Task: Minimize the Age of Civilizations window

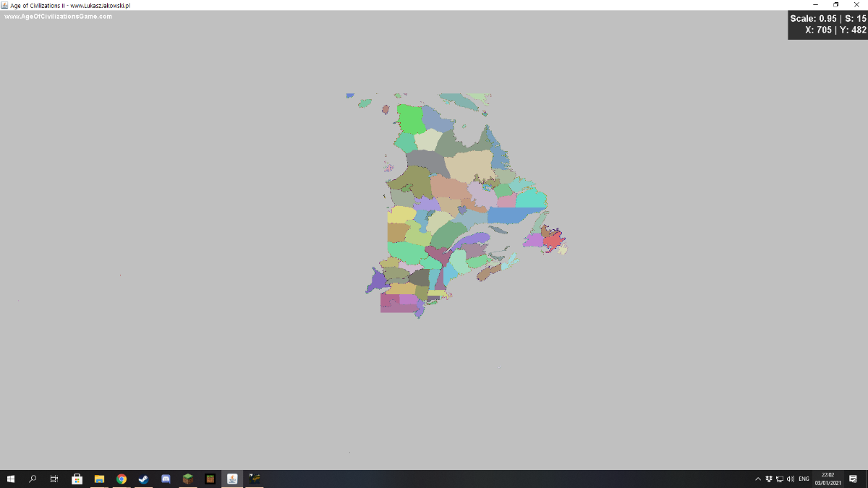Action: tap(816, 5)
